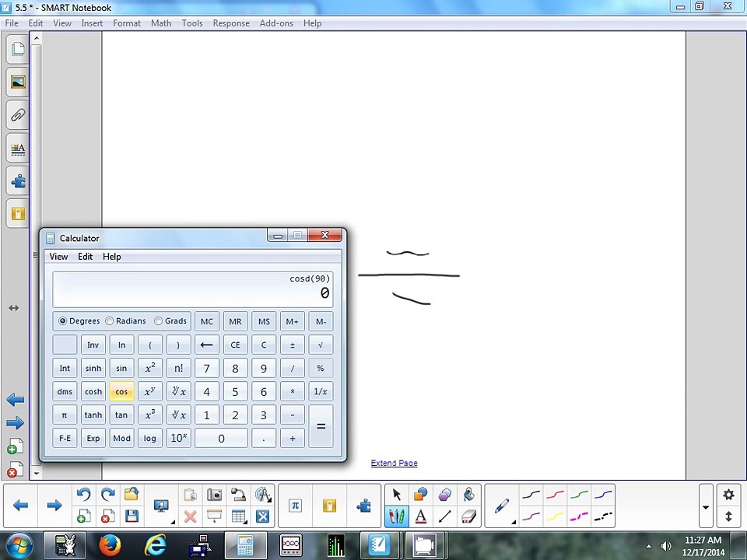
Task: Choose the green pen line style
Action: pyautogui.click(x=579, y=495)
